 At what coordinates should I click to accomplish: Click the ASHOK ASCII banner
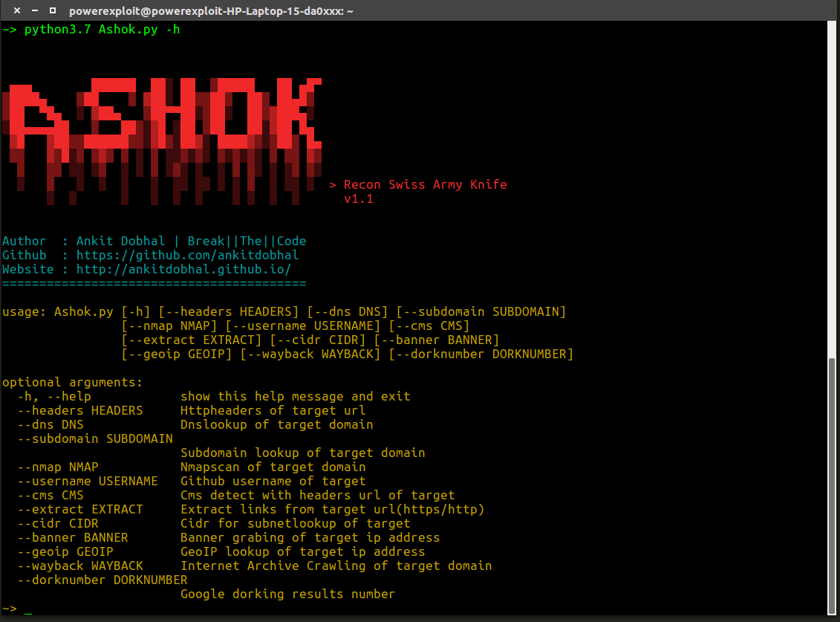point(162,141)
